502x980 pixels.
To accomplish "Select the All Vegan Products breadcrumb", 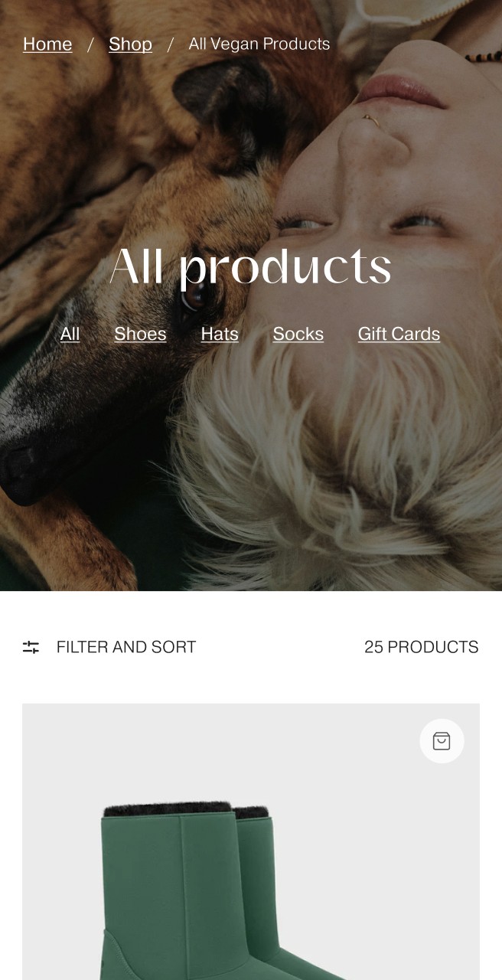I will pos(259,44).
